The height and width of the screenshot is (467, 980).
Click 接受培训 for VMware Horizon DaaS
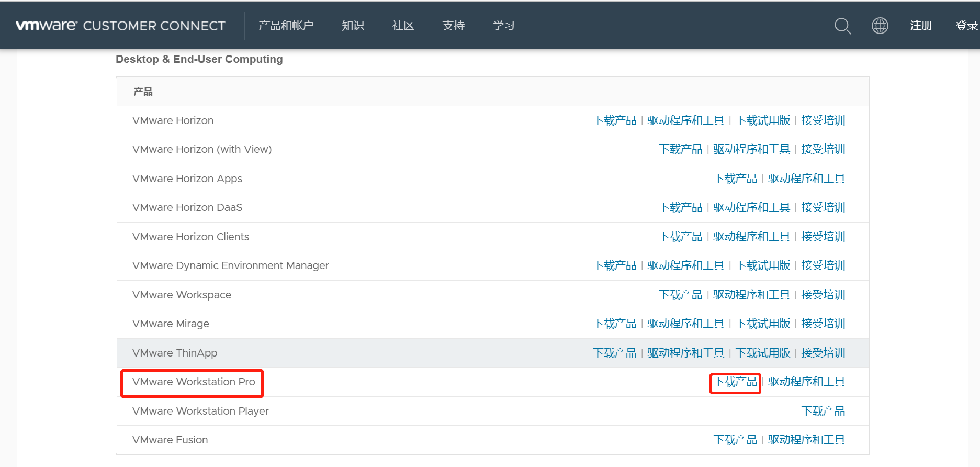(x=823, y=207)
